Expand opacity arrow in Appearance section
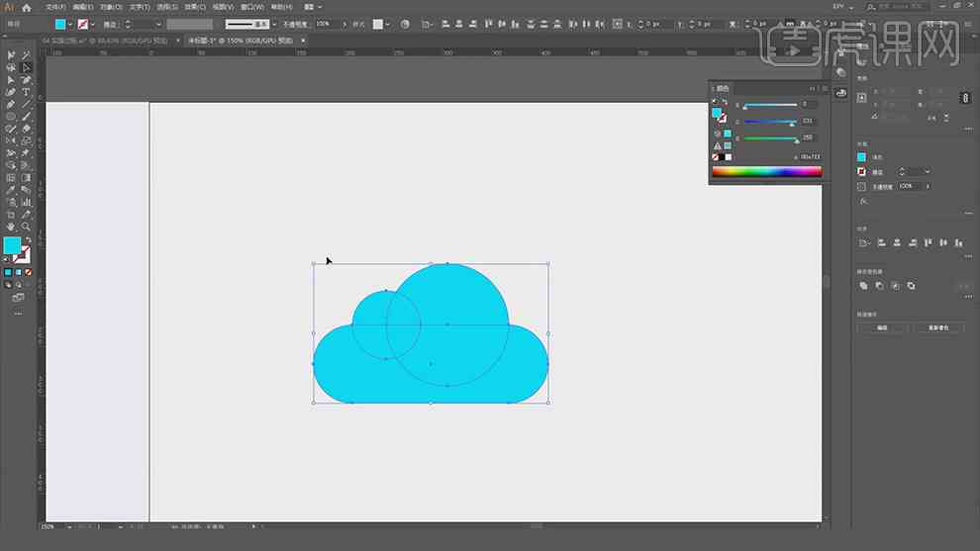Image resolution: width=980 pixels, height=551 pixels. click(929, 186)
